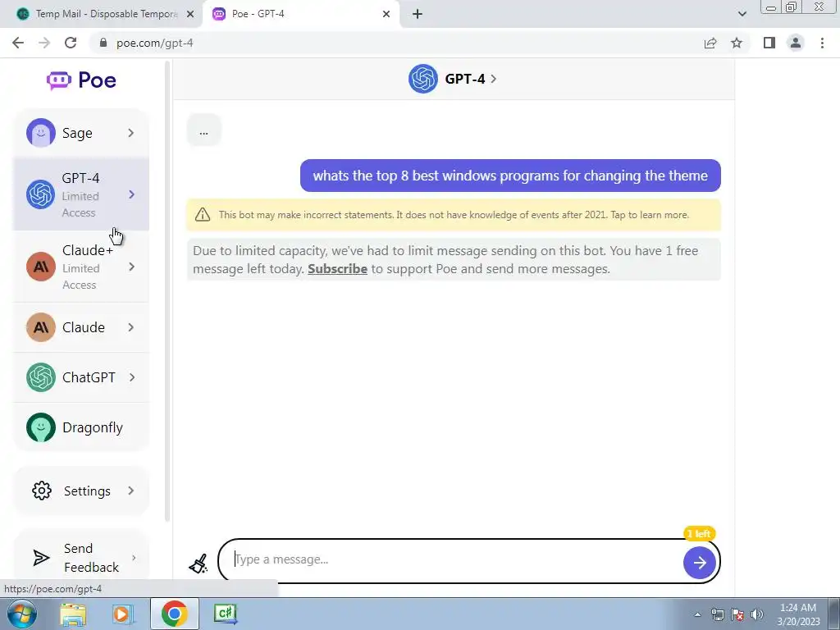Open Chrome tab search dropdown arrow
840x630 pixels.
pyautogui.click(x=742, y=14)
